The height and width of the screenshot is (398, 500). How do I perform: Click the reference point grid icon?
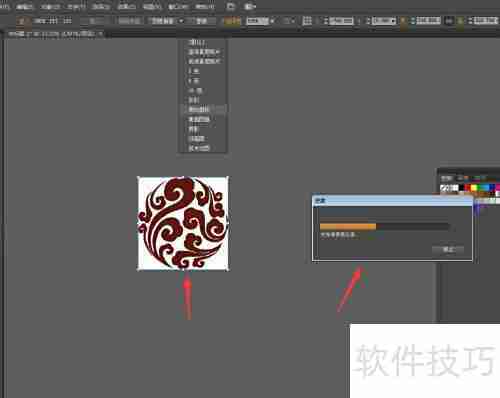pyautogui.click(x=307, y=21)
